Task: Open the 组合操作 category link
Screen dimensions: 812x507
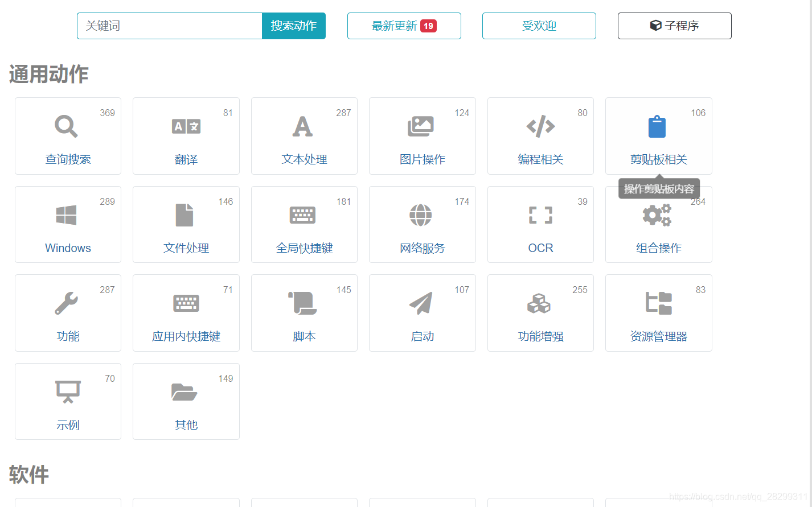Action: coord(659,248)
